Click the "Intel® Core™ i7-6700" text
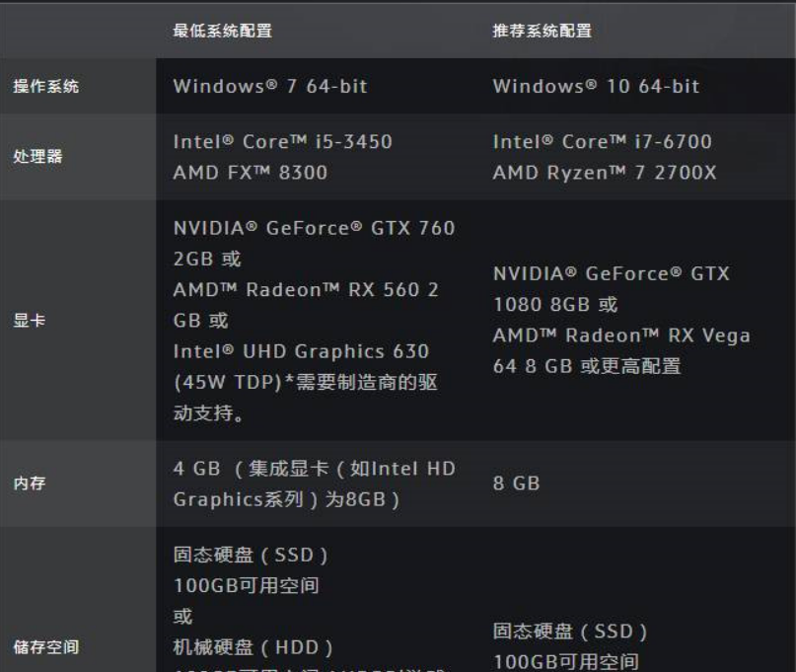796x672 pixels. coord(603,142)
